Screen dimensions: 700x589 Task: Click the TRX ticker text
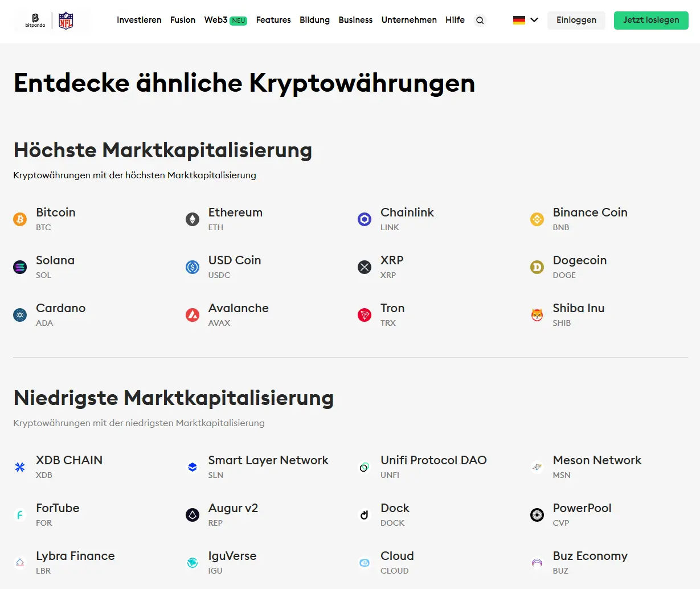pos(388,323)
